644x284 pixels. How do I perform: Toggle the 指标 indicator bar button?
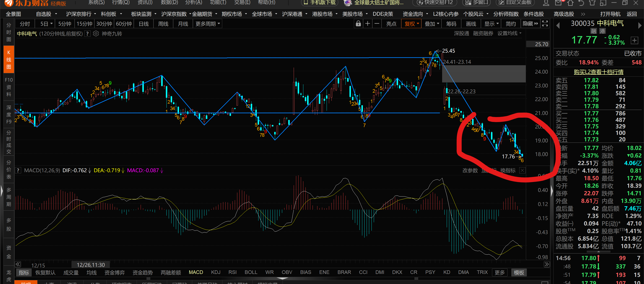(24, 272)
